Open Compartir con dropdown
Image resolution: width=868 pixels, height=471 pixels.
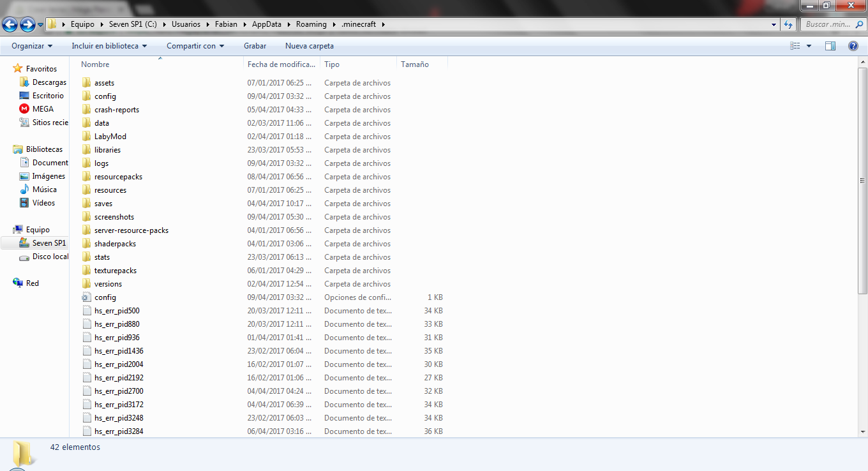point(195,46)
